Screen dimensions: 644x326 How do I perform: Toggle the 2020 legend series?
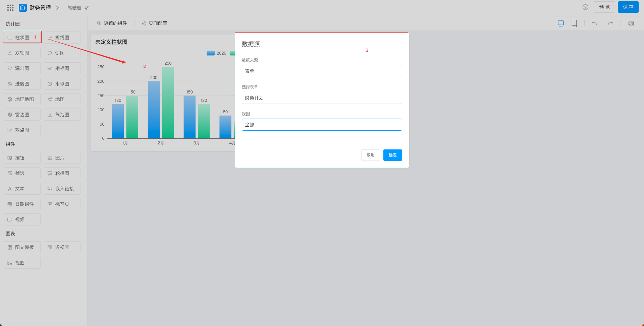point(217,53)
